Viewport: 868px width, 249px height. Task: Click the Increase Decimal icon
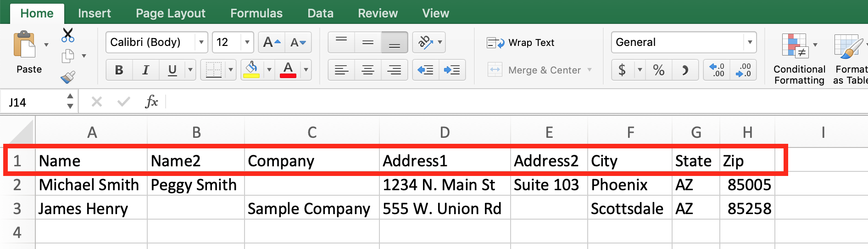click(717, 70)
